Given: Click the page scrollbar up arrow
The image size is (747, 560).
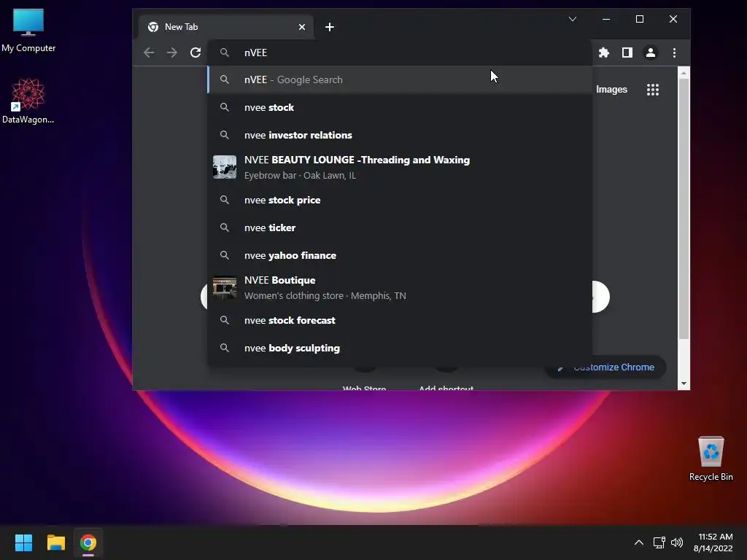Looking at the screenshot, I should 684,73.
